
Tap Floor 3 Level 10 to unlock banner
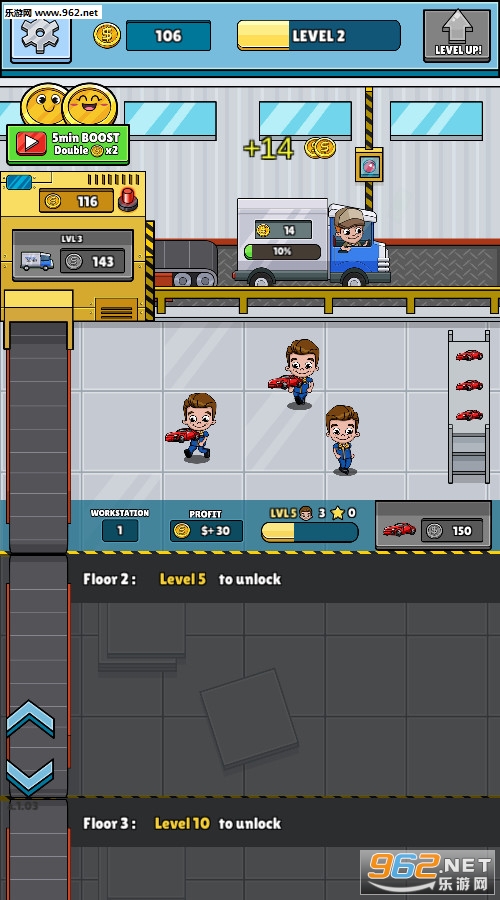[x=283, y=823]
